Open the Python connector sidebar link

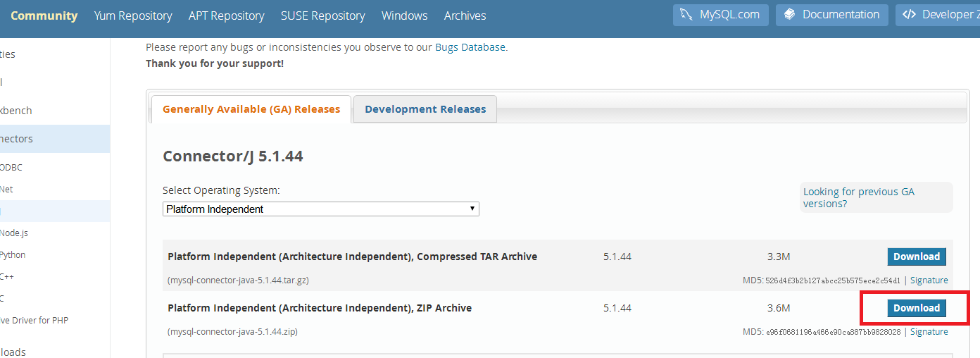tap(13, 255)
